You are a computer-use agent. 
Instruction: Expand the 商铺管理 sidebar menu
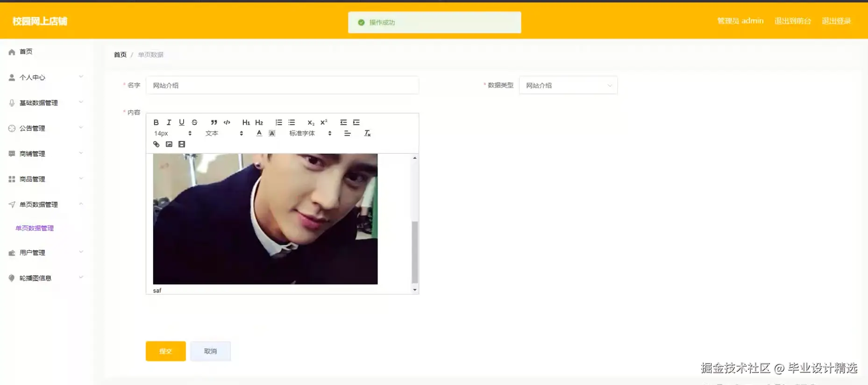point(46,154)
